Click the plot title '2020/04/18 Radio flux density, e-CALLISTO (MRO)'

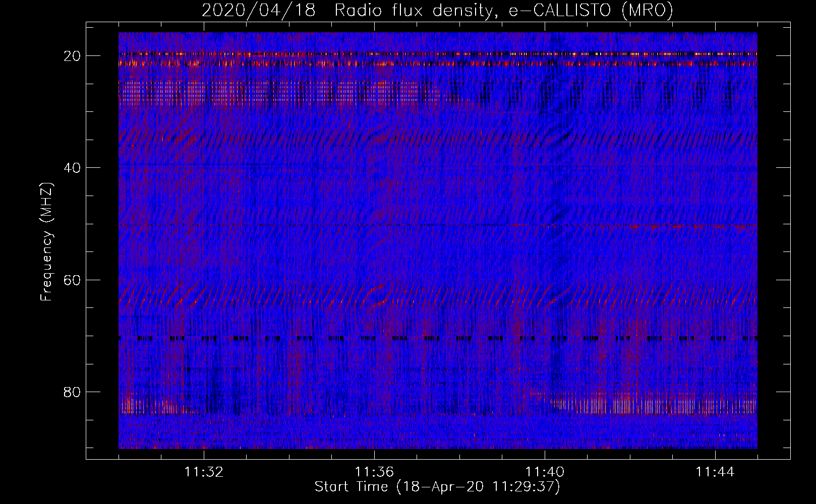tap(437, 11)
